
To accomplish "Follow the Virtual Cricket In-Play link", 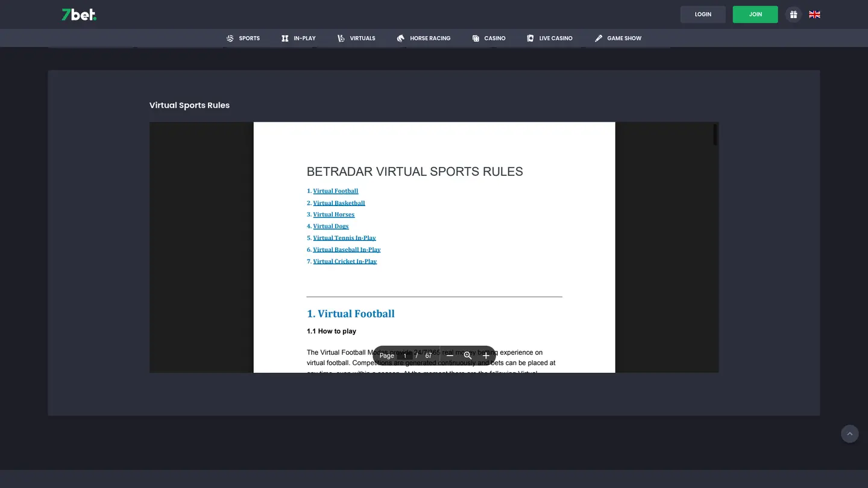I will pyautogui.click(x=345, y=261).
